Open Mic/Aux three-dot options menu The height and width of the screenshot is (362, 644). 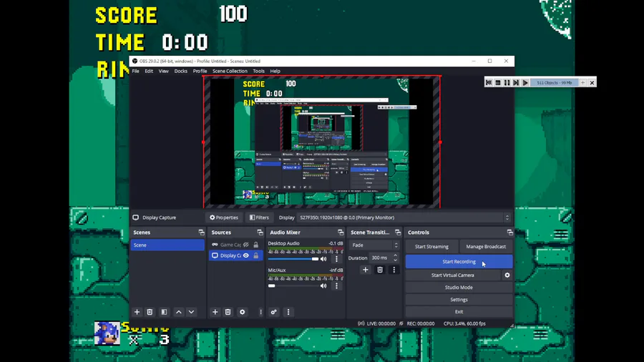coord(336,285)
